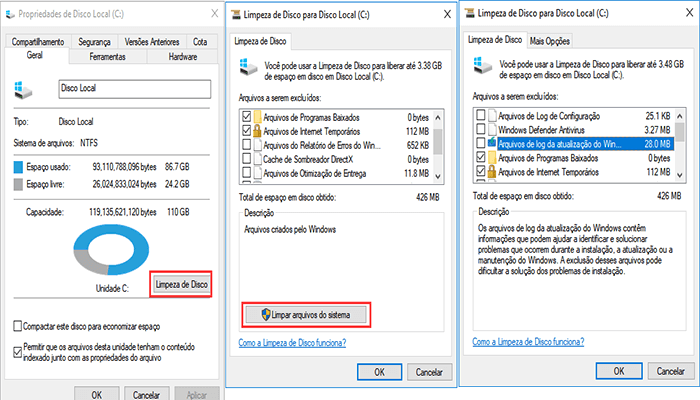This screenshot has width=700, height=400.
Task: Click disk usage donut chart
Action: click(x=111, y=250)
